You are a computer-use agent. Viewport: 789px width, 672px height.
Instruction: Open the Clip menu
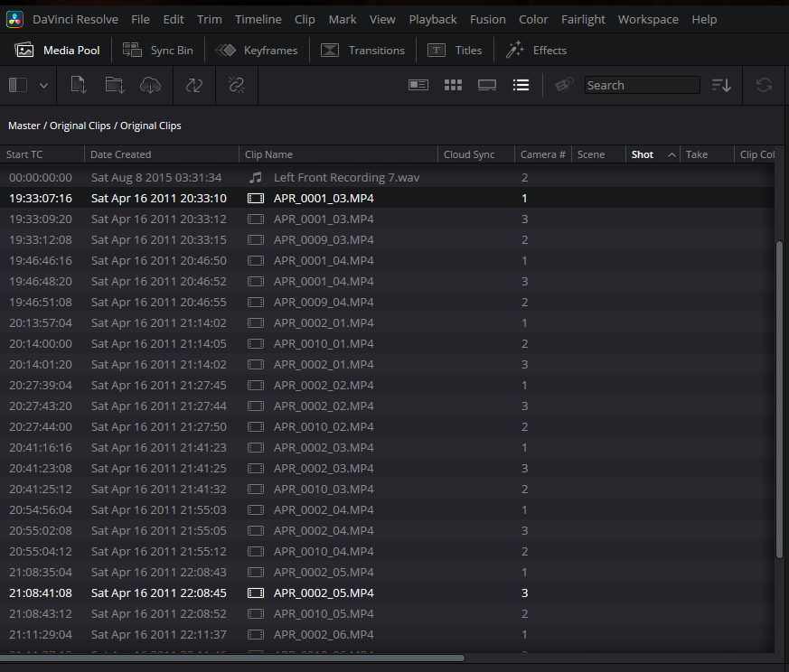coord(305,20)
